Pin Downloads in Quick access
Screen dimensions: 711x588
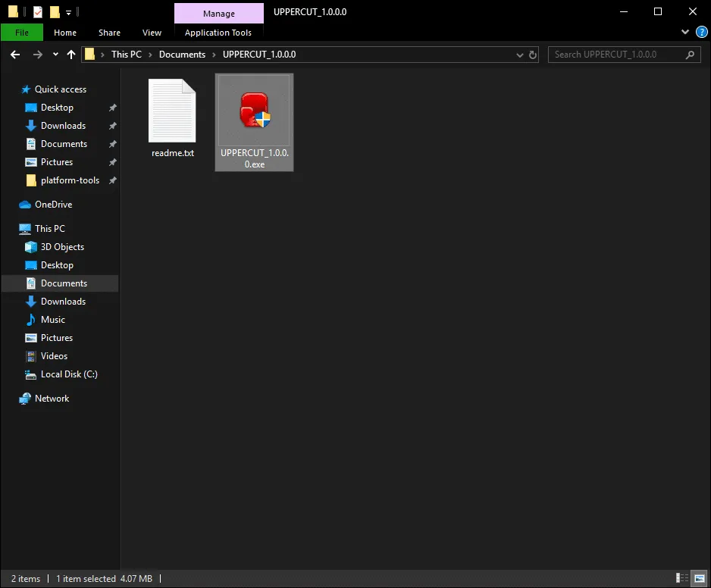click(112, 125)
